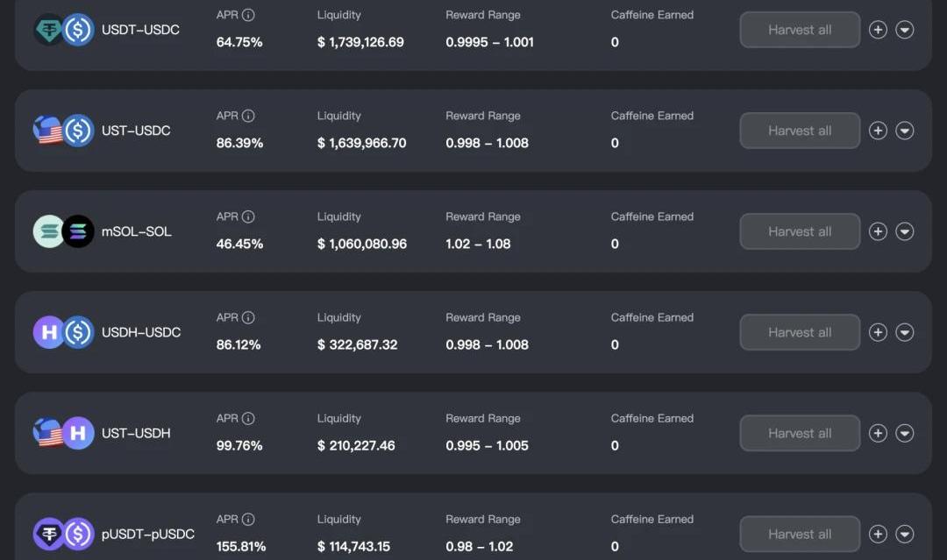
Task: Click plus icon on USDH-USDC row
Action: point(878,332)
